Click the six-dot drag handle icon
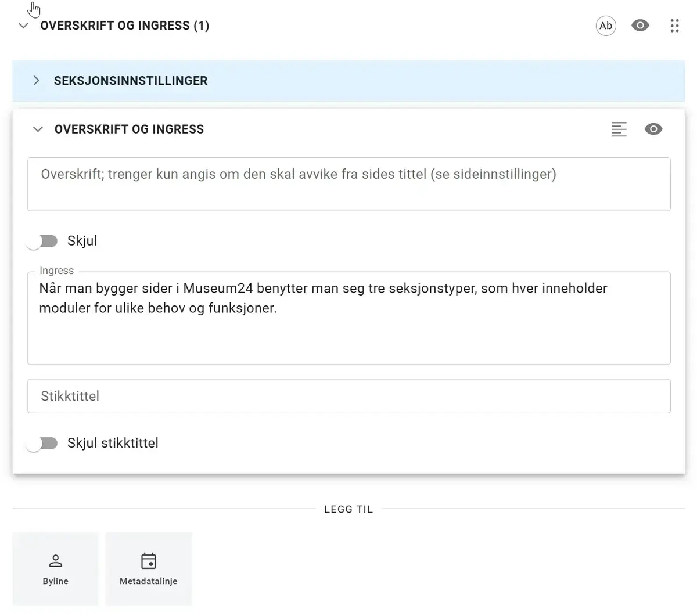 click(x=674, y=26)
